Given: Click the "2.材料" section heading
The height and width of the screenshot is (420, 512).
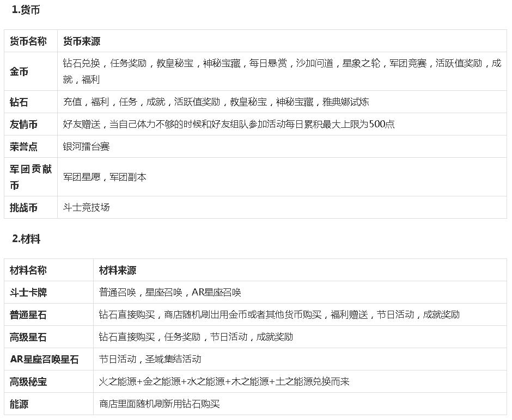Looking at the screenshot, I should coord(25,239).
